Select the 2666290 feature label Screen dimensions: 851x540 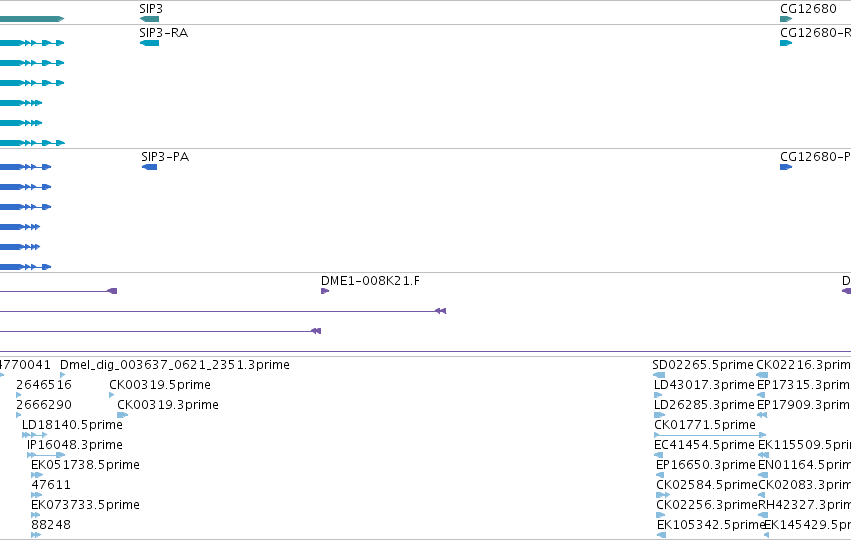[x=44, y=405]
